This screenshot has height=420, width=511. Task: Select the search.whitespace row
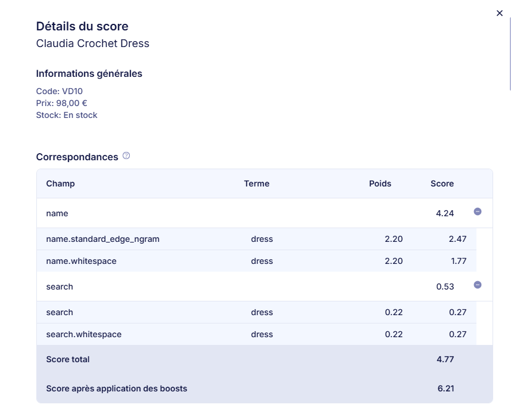click(x=83, y=334)
